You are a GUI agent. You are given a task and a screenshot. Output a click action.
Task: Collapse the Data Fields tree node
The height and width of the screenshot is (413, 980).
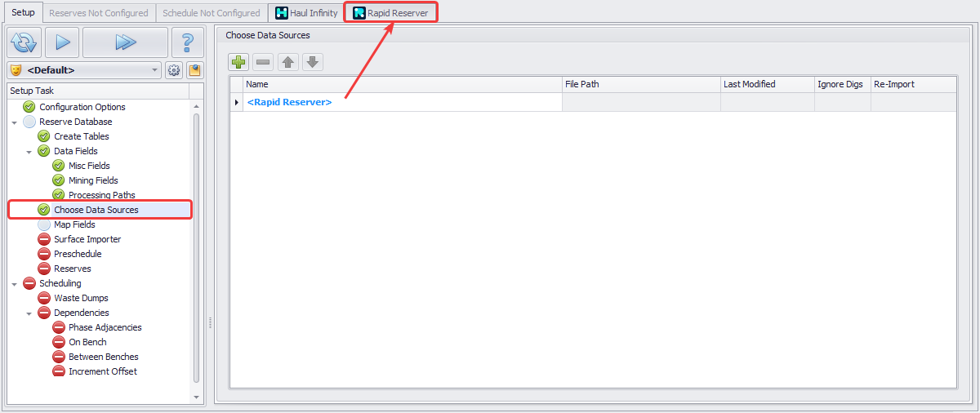point(29,151)
